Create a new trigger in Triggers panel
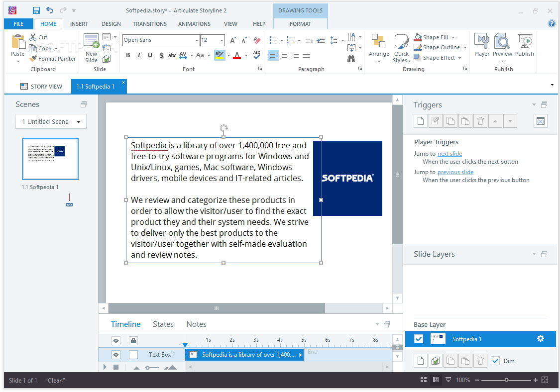Image resolution: width=560 pixels, height=392 pixels. pos(420,121)
